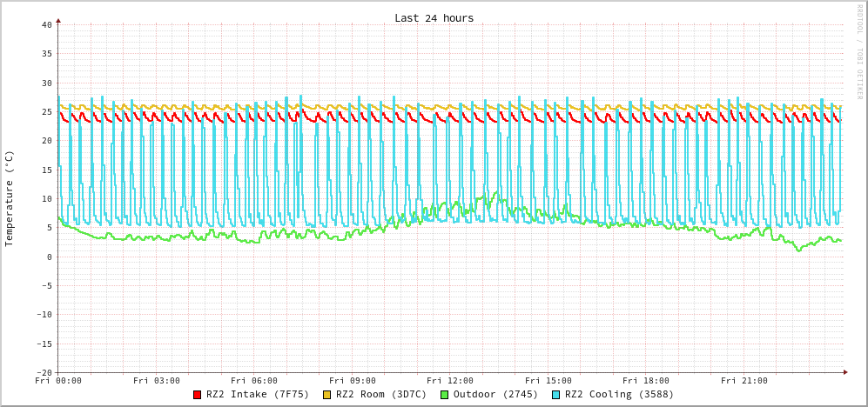Select the RZ2 Cooling (3588) legend label
This screenshot has width=868, height=407.
(x=619, y=394)
